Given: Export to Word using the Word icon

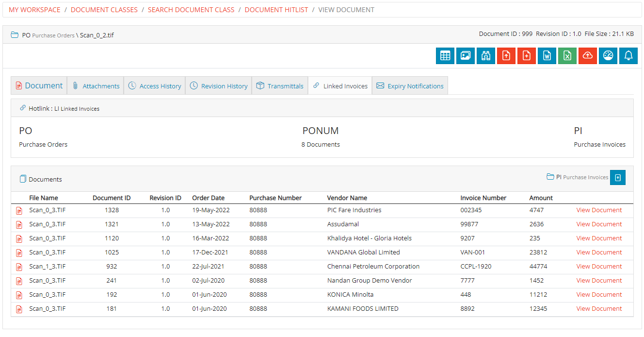Looking at the screenshot, I should [547, 55].
